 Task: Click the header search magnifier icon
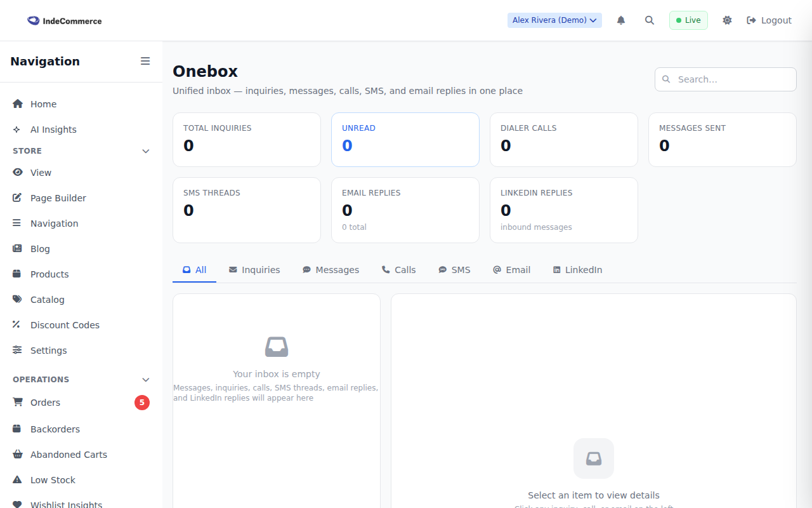coord(650,20)
